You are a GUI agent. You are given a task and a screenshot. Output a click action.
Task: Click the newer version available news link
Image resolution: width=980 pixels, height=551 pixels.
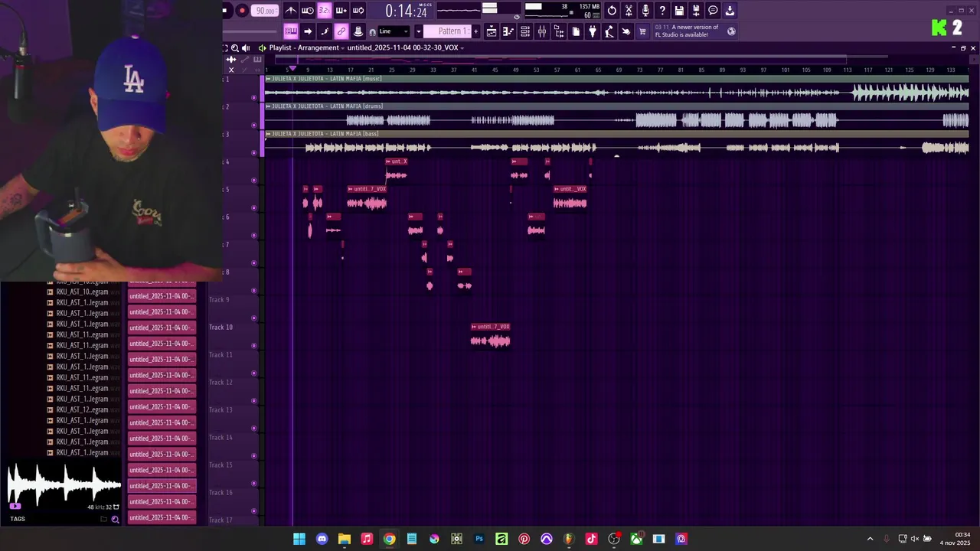coord(687,31)
